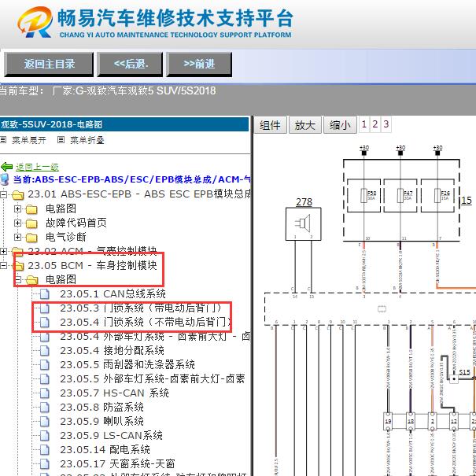Click document icon for 23.05.5 雨刮器和洗涤器系统
The height and width of the screenshot is (476, 476).
[45, 364]
